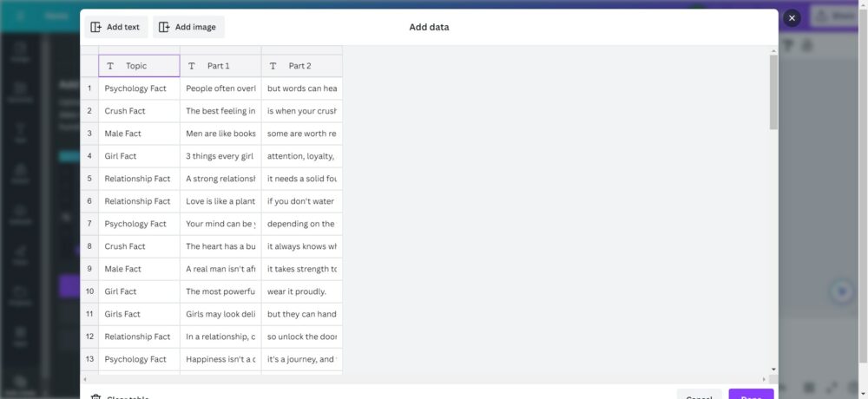Click Relationship Fact cell in row 5
Viewport: 868px width, 399px height.
[139, 179]
